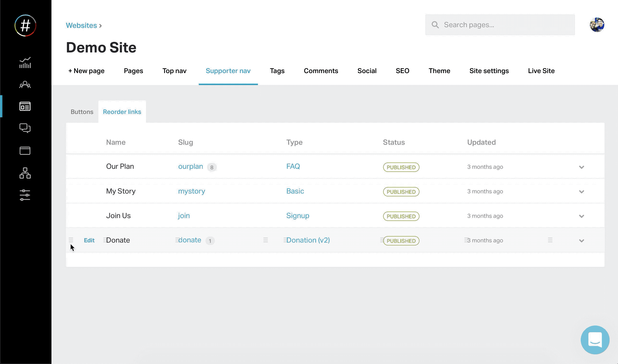Open the Finances card sidebar icon
Viewport: 618px width, 364px height.
25,151
